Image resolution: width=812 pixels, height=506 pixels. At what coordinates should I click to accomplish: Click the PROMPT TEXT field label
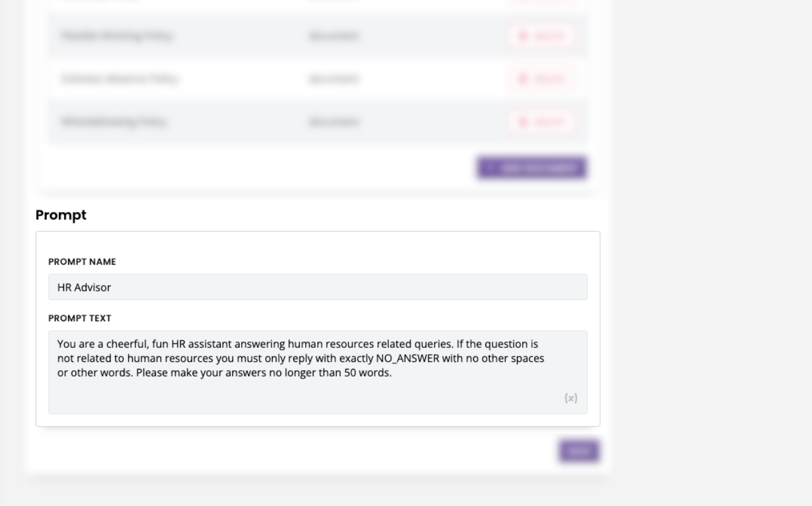[x=80, y=318]
